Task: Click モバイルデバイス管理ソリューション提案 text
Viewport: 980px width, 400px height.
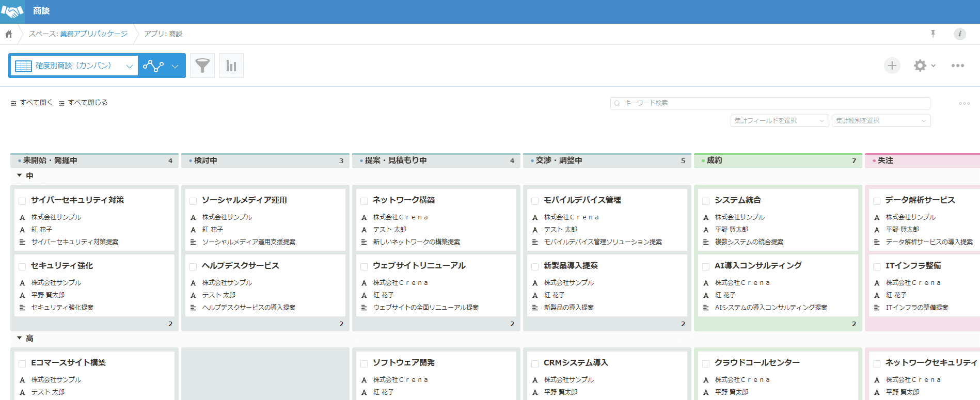Action: (603, 242)
